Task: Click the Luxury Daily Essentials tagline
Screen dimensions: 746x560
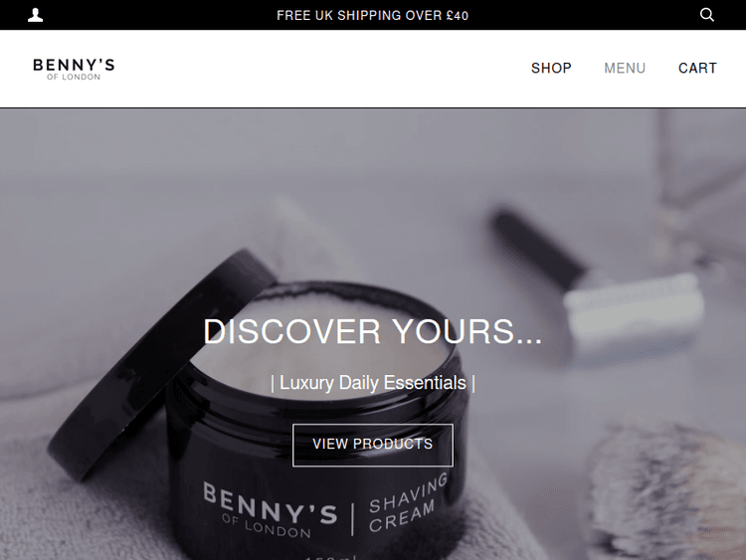Action: click(373, 383)
